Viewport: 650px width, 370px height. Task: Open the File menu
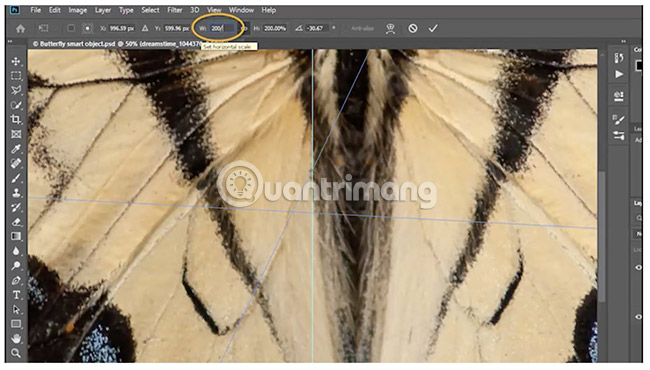point(36,10)
